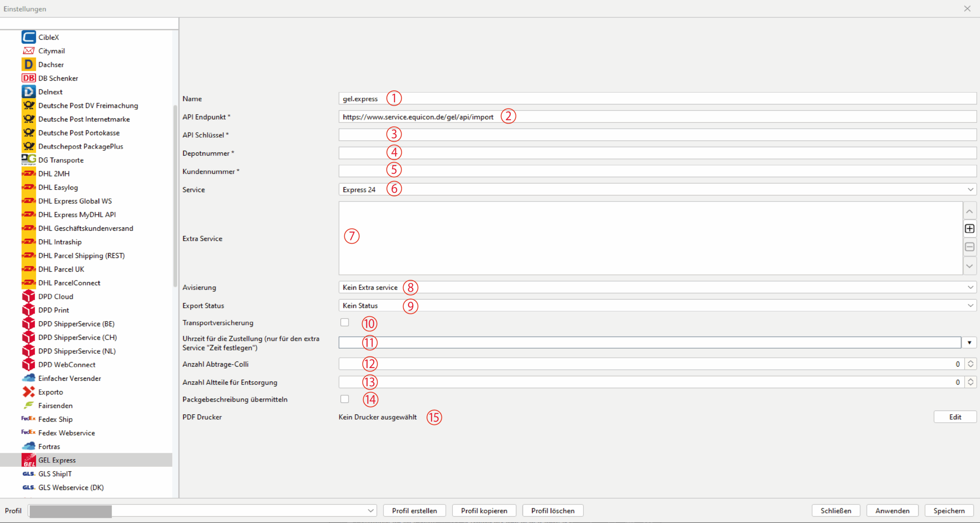The width and height of the screenshot is (980, 523).
Task: Click the Fedex Ship logo icon
Action: [x=29, y=419]
